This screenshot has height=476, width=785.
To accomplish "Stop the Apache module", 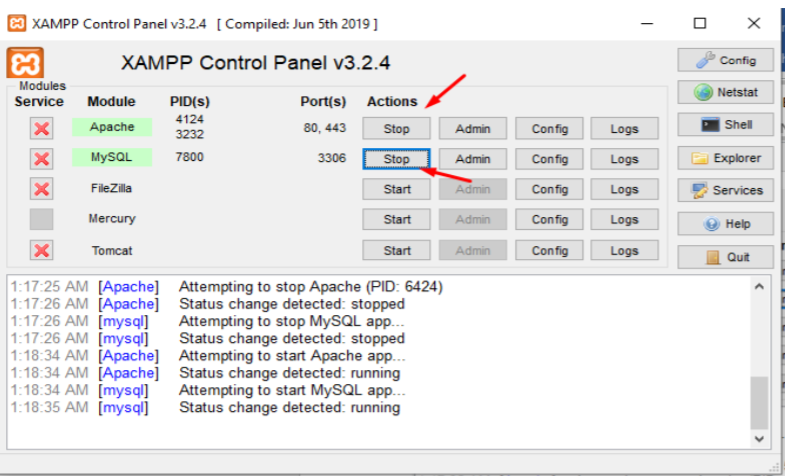I will (x=397, y=129).
